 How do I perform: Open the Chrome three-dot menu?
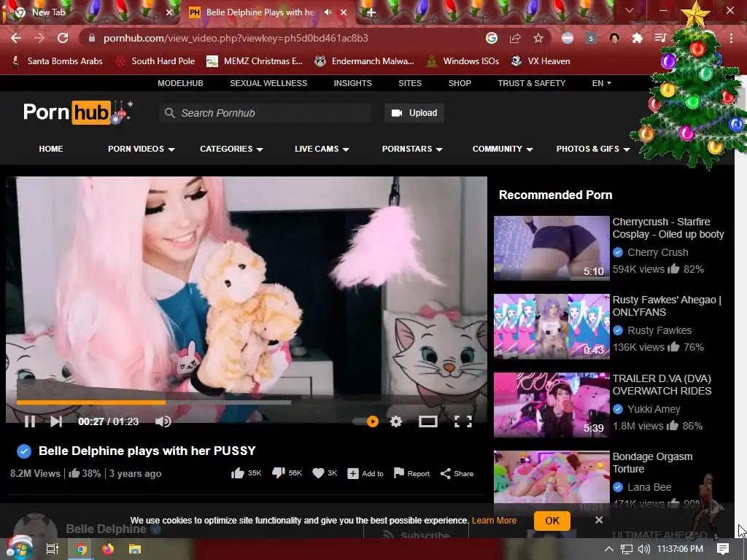click(x=731, y=38)
